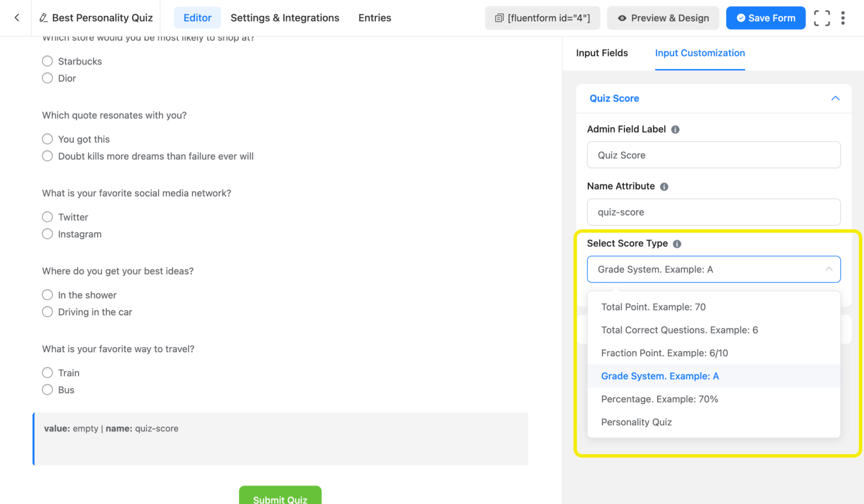This screenshot has width=864, height=504.
Task: Pick Train as favorite way to travel
Action: (47, 372)
